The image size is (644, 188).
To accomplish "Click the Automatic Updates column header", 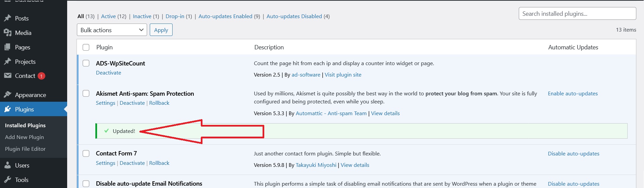I will click(x=573, y=47).
